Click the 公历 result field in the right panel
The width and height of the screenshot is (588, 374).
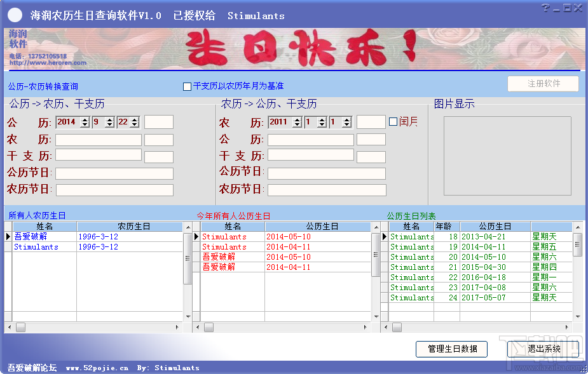(310, 140)
